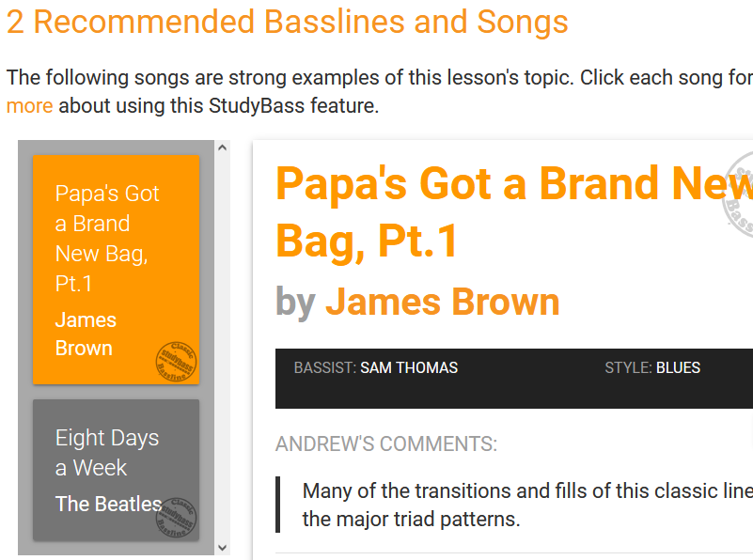Click the comment about major triad patterns
The height and width of the screenshot is (560, 753).
[527, 505]
